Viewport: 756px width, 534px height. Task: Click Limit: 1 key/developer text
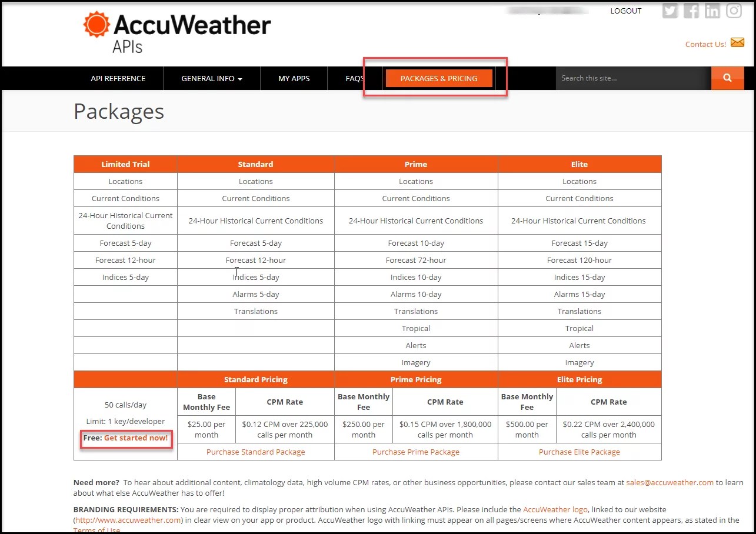coord(125,421)
